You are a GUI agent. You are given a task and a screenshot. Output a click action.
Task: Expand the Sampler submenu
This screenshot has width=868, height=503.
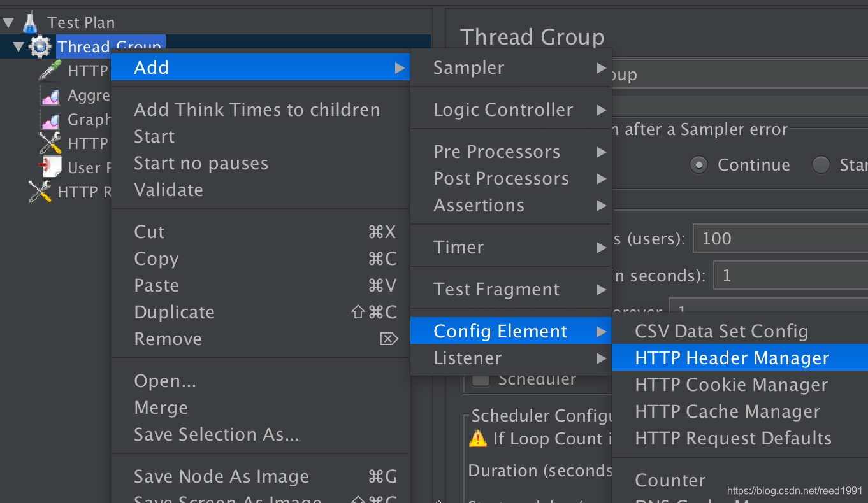point(511,67)
